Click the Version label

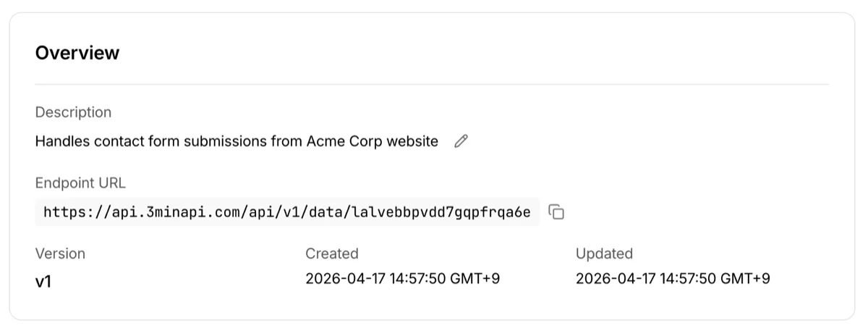(60, 254)
